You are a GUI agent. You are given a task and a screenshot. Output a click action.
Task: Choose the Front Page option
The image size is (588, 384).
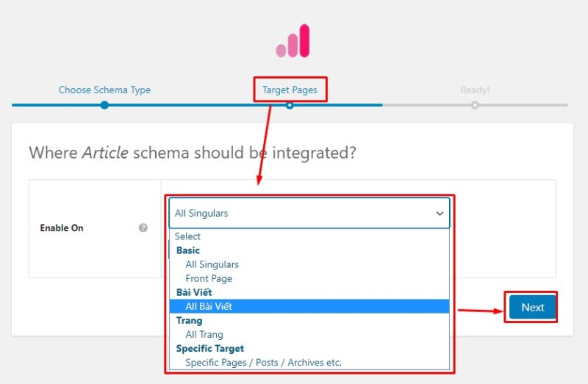209,278
